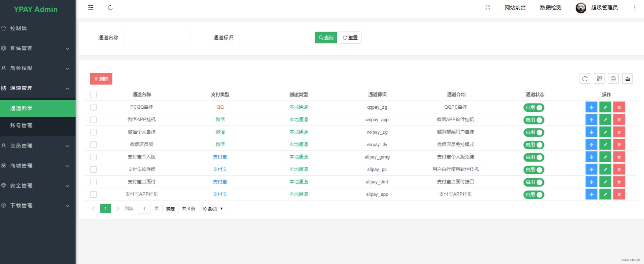Go to 网站前台 in the top bar

[515, 8]
